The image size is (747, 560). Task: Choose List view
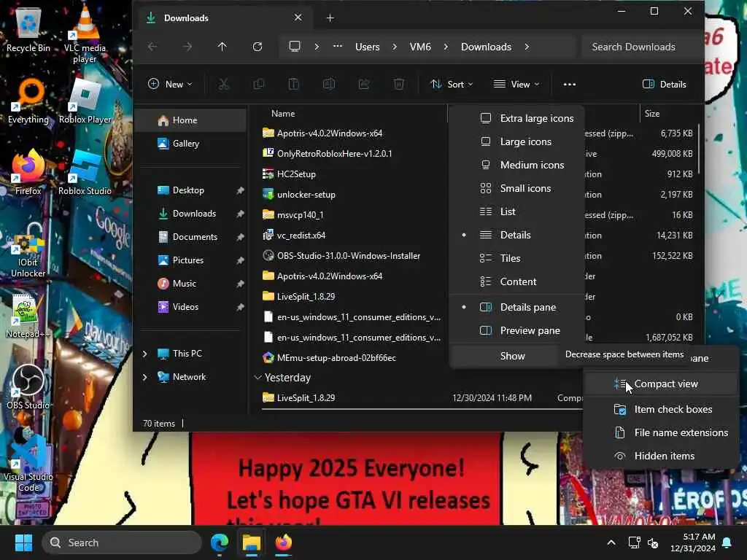click(517, 211)
